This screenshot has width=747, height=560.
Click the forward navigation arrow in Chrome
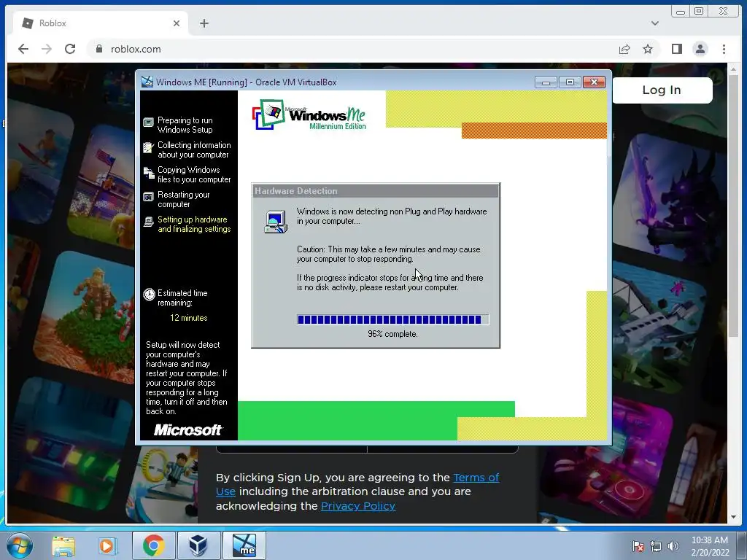[x=46, y=49]
